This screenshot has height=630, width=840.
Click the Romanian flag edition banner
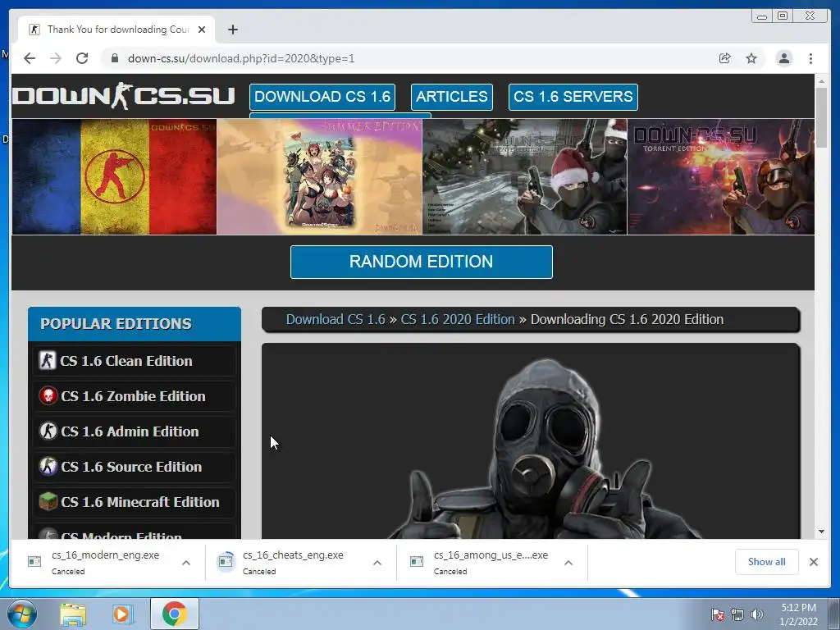[x=114, y=177]
